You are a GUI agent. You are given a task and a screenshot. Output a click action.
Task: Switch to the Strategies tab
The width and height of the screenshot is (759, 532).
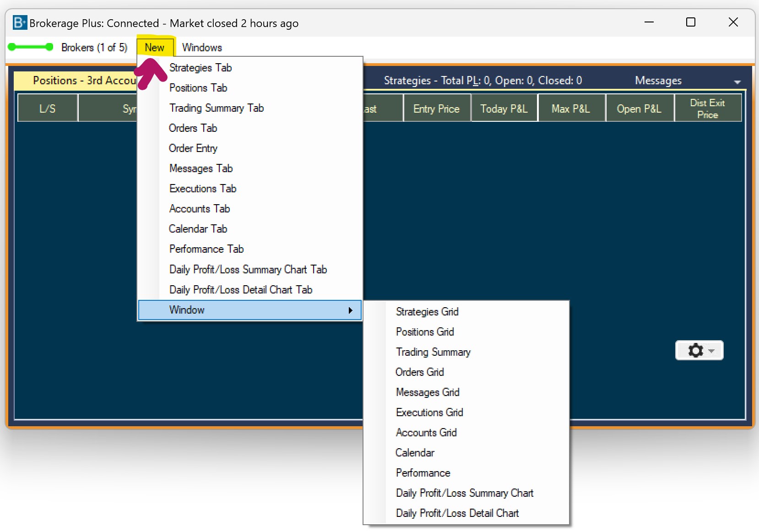coord(483,81)
